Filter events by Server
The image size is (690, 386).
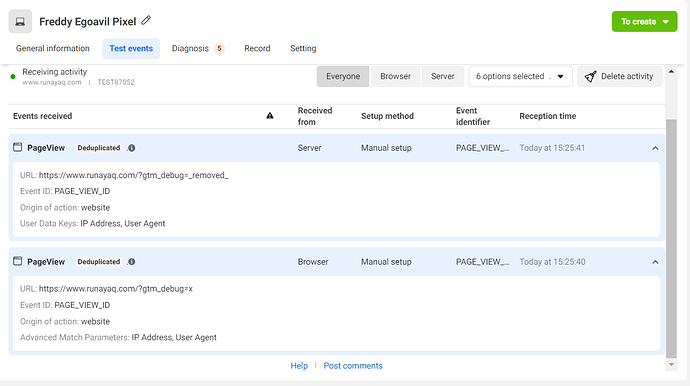click(x=443, y=77)
